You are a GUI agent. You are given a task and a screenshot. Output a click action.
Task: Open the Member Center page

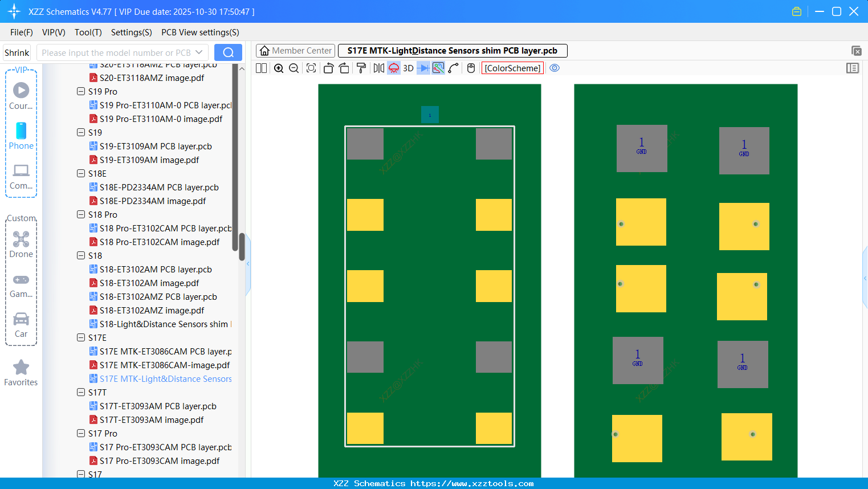click(x=295, y=50)
